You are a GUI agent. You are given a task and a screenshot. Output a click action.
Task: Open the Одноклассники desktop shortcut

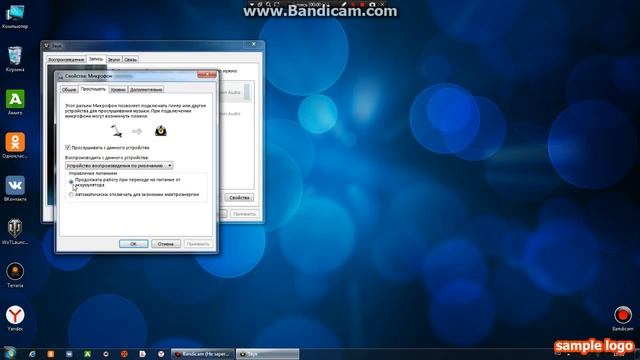point(15,145)
